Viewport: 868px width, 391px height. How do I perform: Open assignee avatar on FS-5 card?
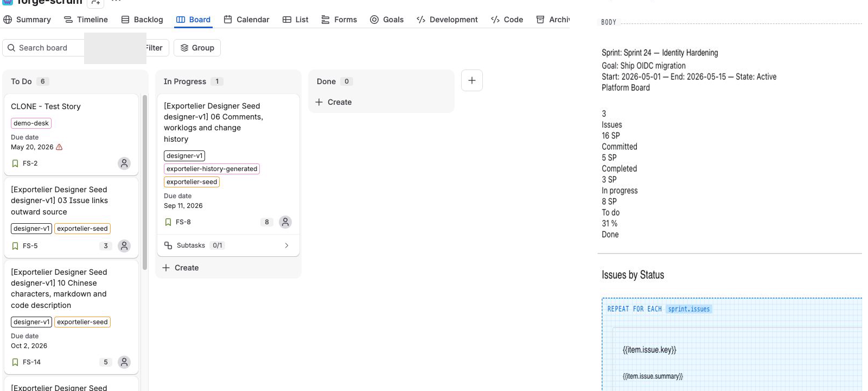[124, 246]
